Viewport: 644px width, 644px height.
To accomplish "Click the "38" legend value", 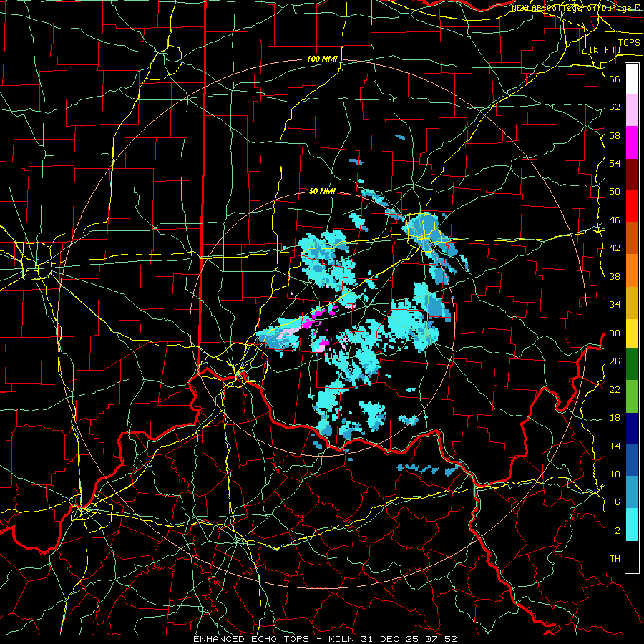I will pos(615,276).
